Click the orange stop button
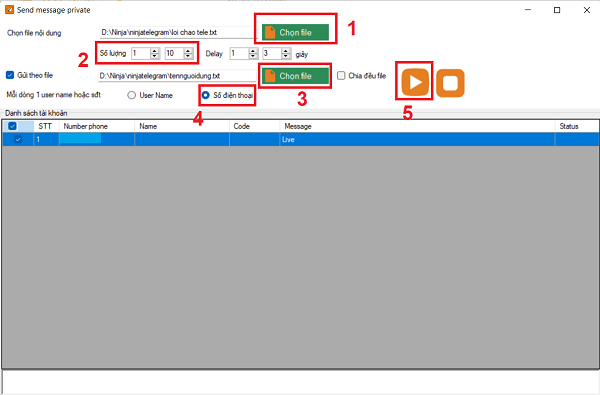The width and height of the screenshot is (600, 395). tap(450, 83)
